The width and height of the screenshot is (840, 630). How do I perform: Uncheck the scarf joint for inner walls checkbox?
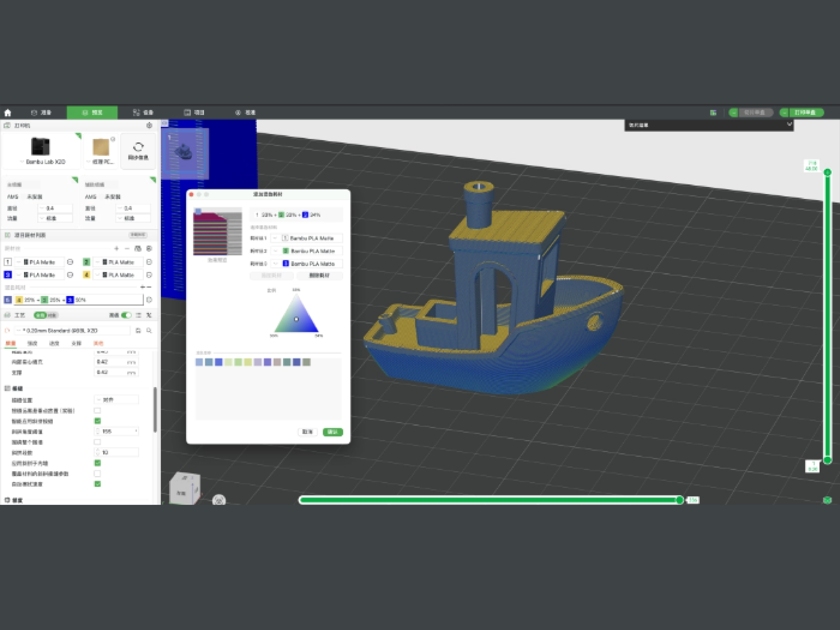click(97, 463)
